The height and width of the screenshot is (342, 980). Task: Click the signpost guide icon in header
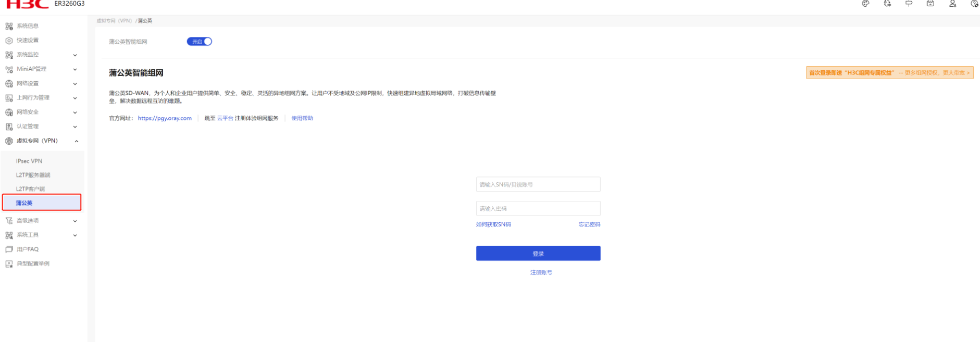point(909,3)
